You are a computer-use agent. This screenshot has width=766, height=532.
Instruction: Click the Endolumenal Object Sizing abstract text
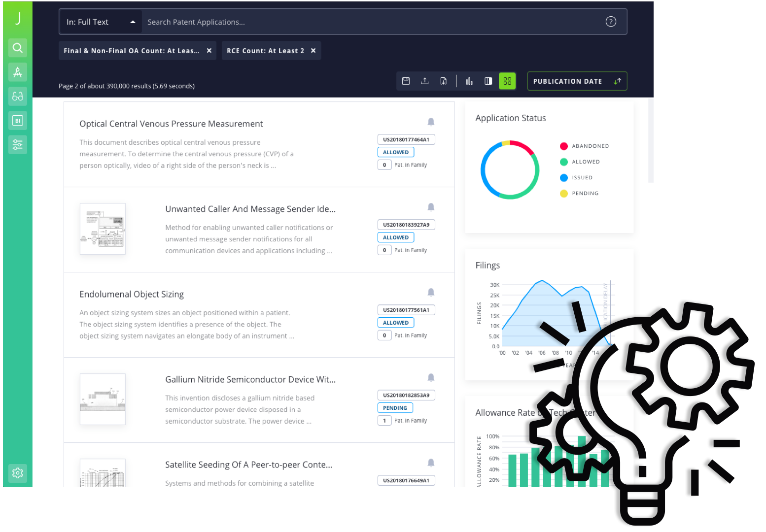[x=187, y=324]
